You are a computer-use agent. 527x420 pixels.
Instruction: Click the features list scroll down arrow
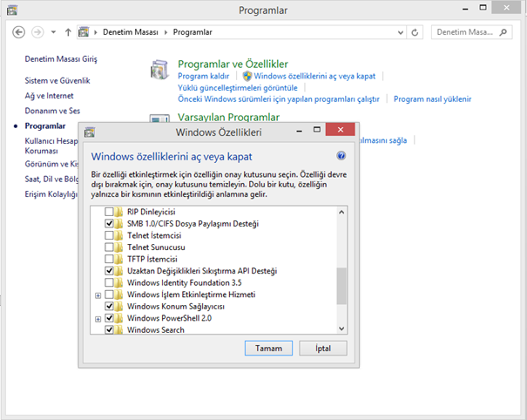point(341,329)
